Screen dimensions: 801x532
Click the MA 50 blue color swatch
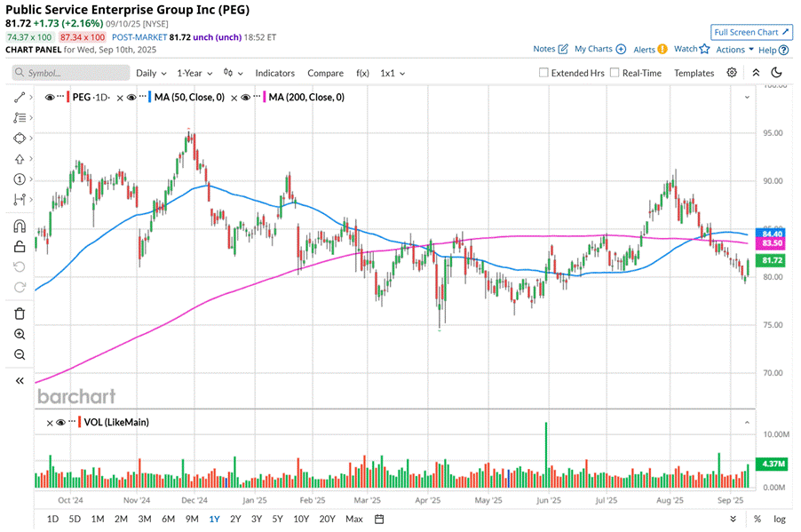pyautogui.click(x=150, y=97)
